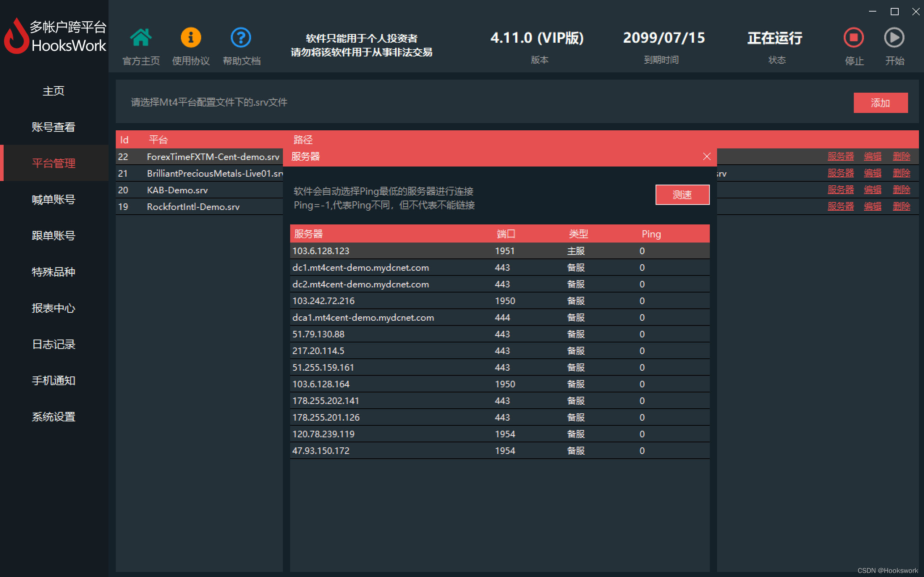This screenshot has height=577, width=924.
Task: Click 编辑 link for KAB-Demo row
Action: coord(872,190)
